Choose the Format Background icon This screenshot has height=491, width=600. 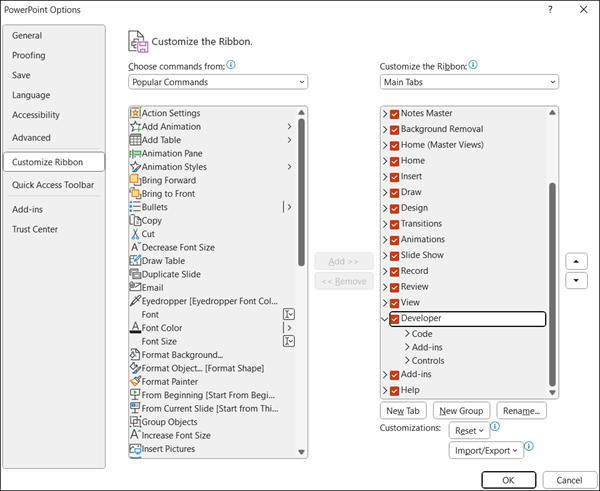[x=135, y=354]
